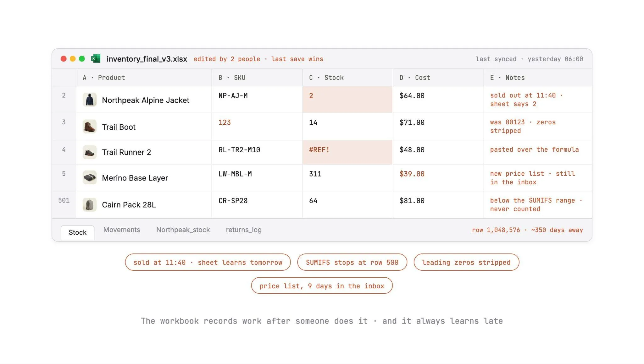
Task: Click the 'B · SKU' column header
Action: (x=257, y=78)
